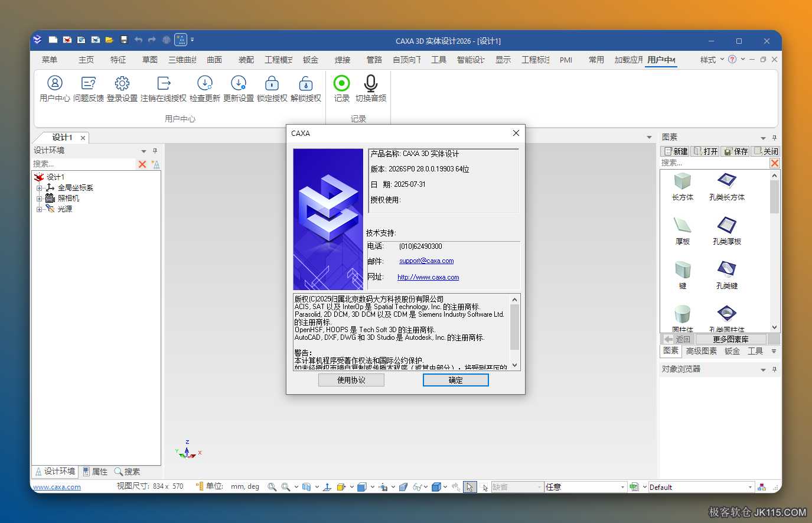Screen dimensions: 812x523
Task: Expand the 光源 tree node
Action: pyautogui.click(x=39, y=209)
